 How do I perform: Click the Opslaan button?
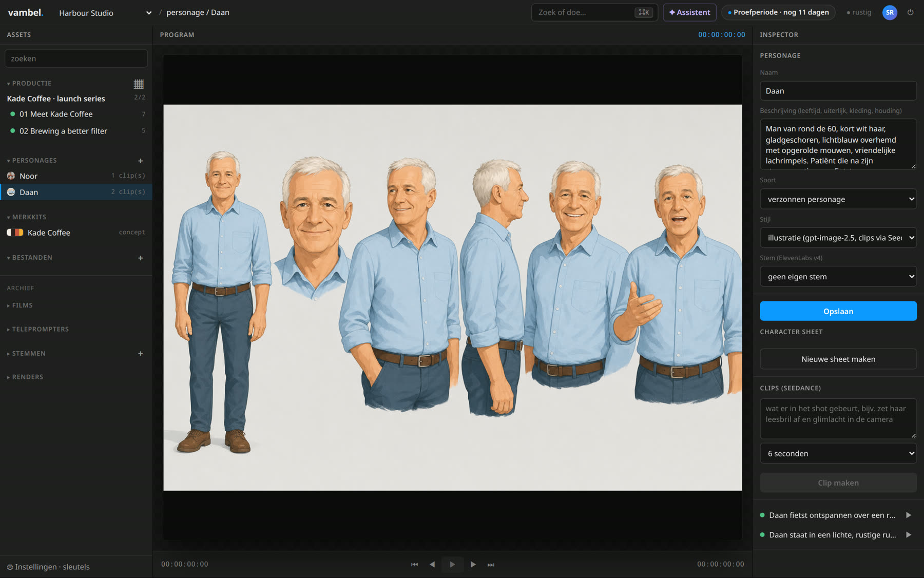click(x=838, y=311)
